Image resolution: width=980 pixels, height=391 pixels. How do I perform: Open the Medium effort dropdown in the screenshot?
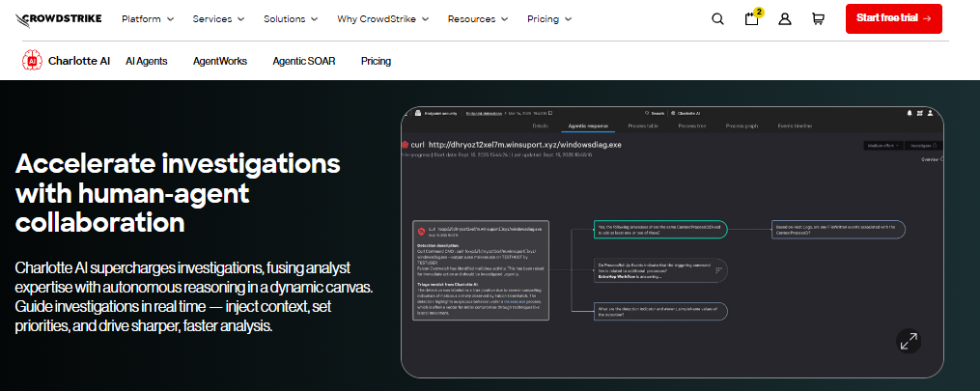(x=882, y=145)
